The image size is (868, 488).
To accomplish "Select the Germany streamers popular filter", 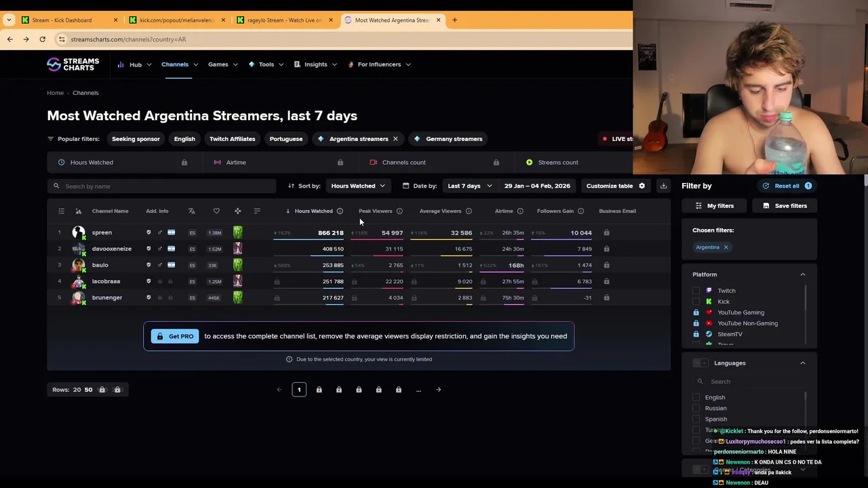I will [448, 139].
